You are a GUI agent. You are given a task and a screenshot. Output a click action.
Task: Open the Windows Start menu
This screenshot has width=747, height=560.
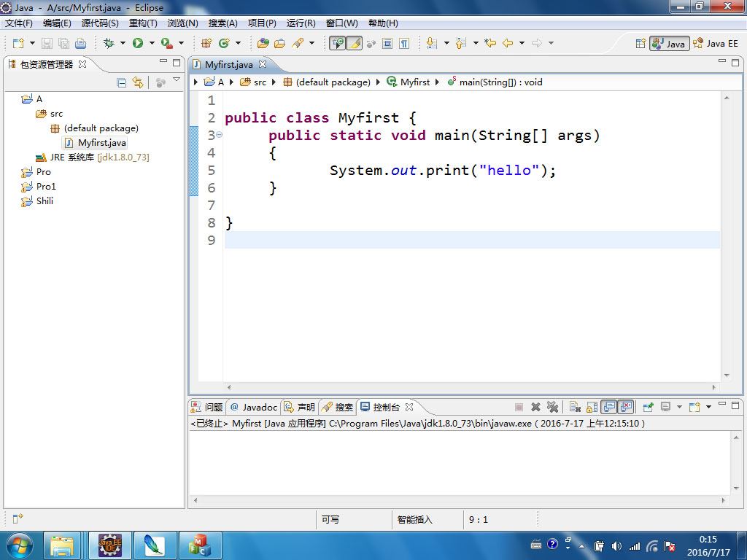click(19, 545)
